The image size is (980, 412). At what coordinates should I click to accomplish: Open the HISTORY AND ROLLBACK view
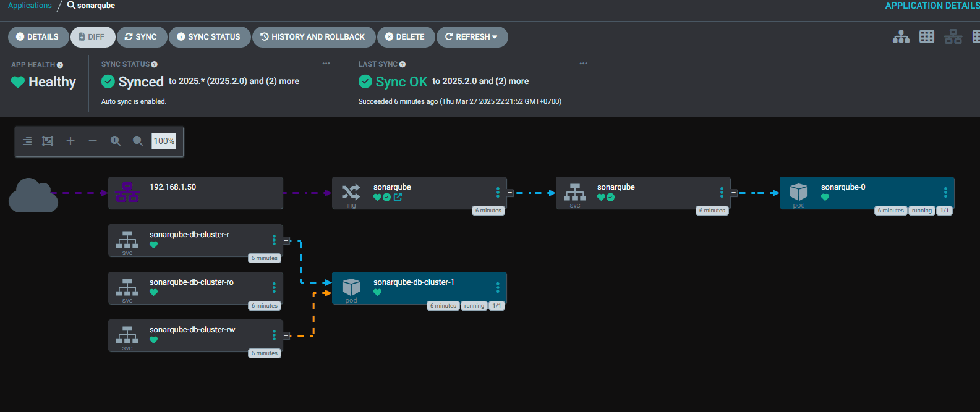coord(313,37)
